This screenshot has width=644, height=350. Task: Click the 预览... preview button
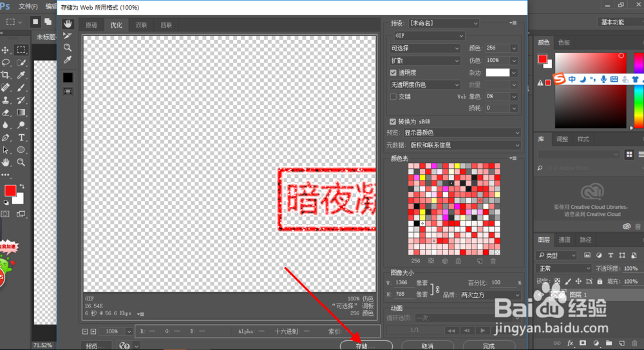click(96, 346)
